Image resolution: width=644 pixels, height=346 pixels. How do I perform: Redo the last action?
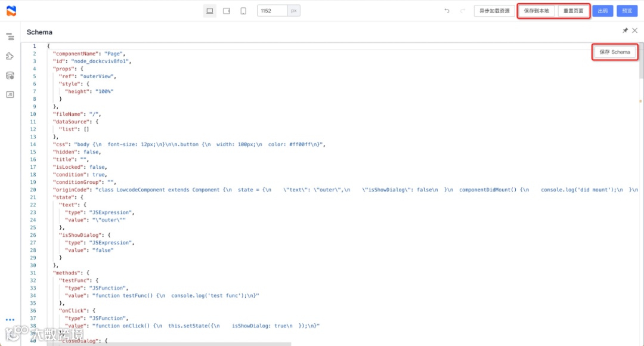point(463,11)
